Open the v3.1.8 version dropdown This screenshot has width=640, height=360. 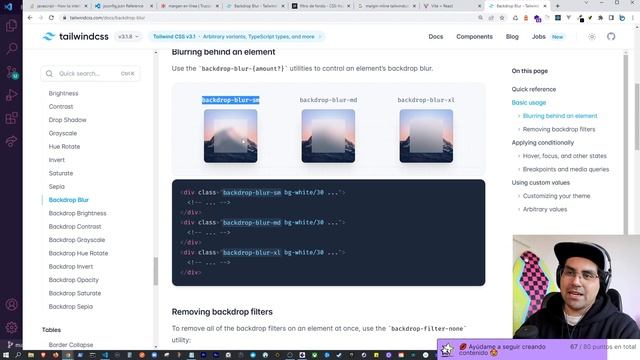pyautogui.click(x=128, y=36)
